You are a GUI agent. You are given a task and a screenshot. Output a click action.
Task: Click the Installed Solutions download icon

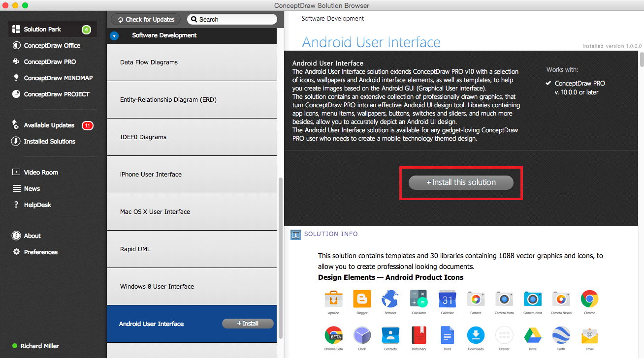point(16,142)
